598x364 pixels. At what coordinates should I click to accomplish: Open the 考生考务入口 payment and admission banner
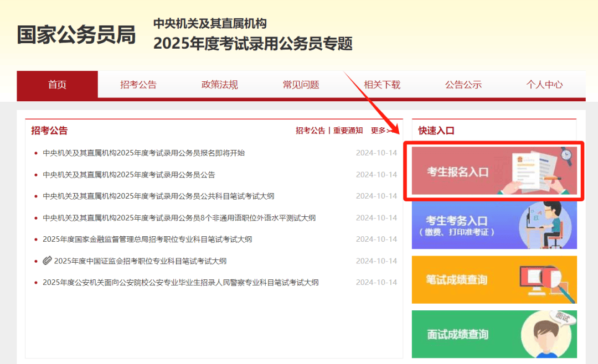(x=494, y=225)
